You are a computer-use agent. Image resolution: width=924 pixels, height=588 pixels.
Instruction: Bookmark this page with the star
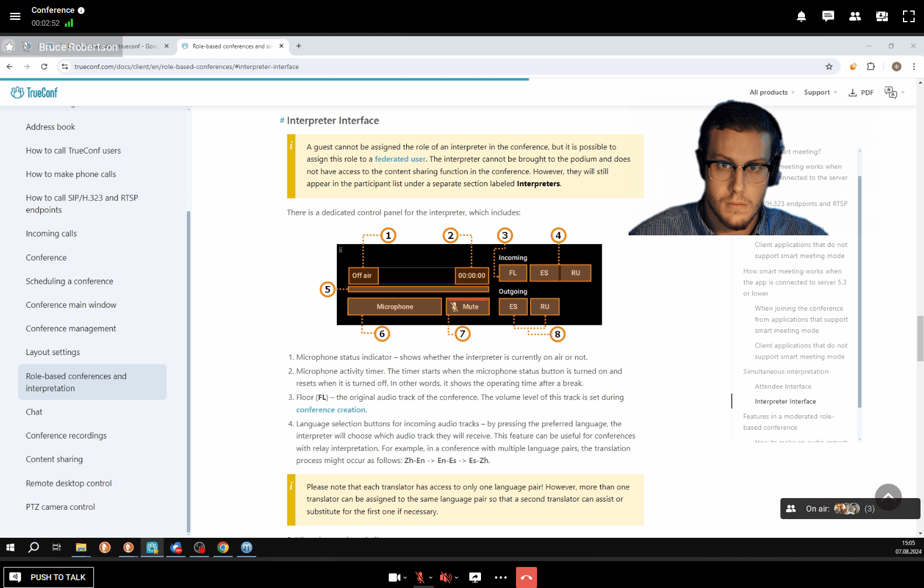pos(829,67)
